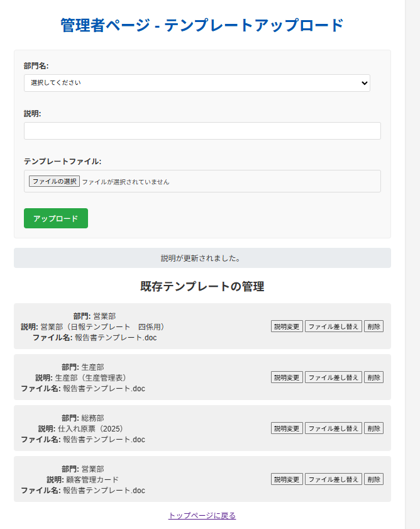Click ファイル差し替え for 営業部 日報テンプレート
Image resolution: width=420 pixels, height=529 pixels.
click(333, 326)
